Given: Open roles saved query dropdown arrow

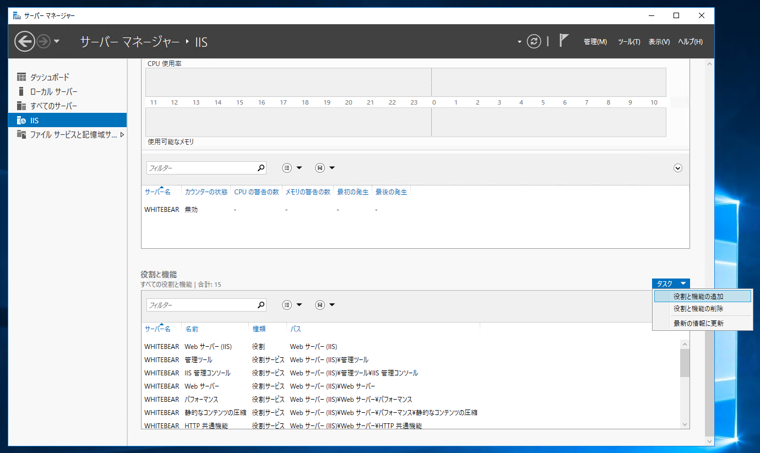Looking at the screenshot, I should pos(332,305).
